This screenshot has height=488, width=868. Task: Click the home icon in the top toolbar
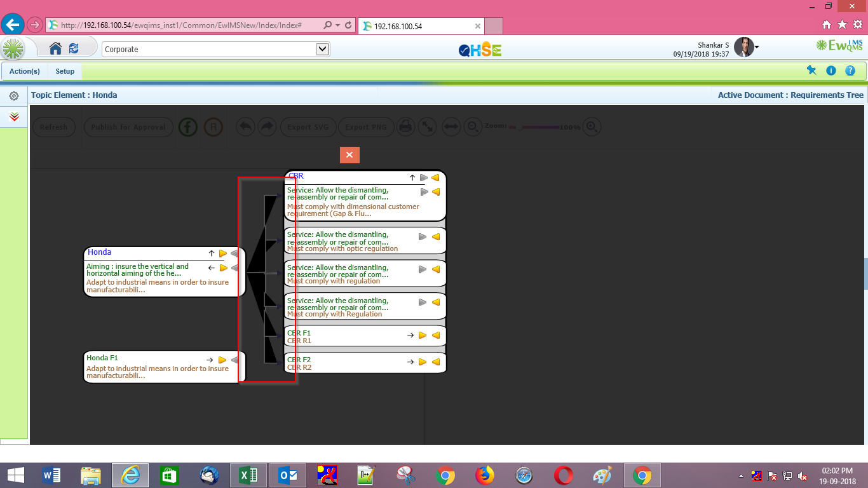click(55, 49)
